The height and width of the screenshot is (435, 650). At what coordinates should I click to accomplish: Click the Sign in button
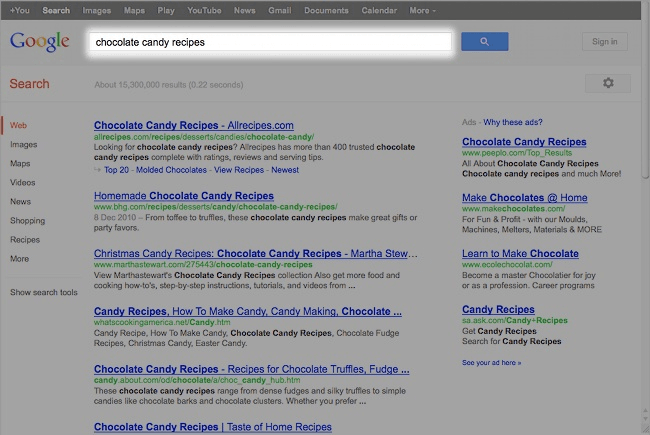tap(604, 41)
